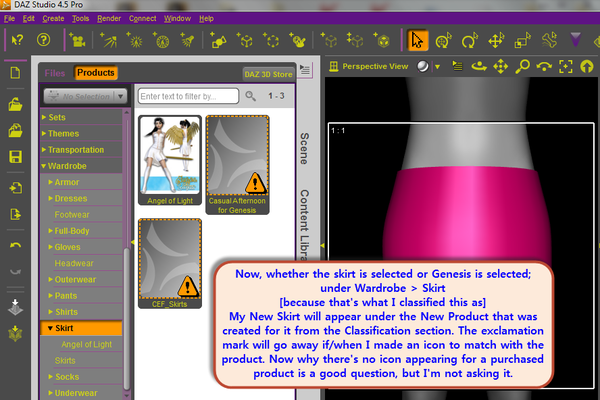This screenshot has height=400, width=600.
Task: Select the Headwear category
Action: 74,263
